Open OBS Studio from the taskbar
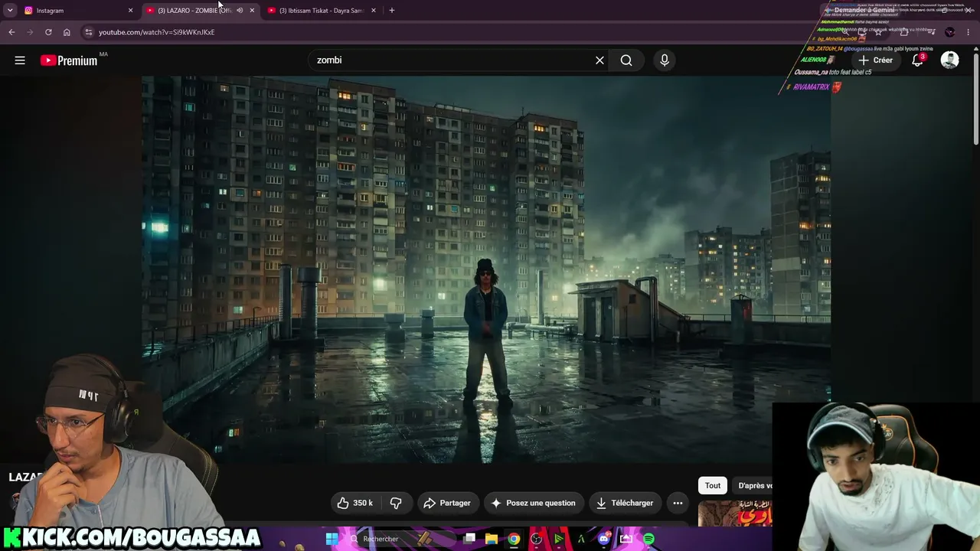Screen dimensions: 980x551 point(537,539)
